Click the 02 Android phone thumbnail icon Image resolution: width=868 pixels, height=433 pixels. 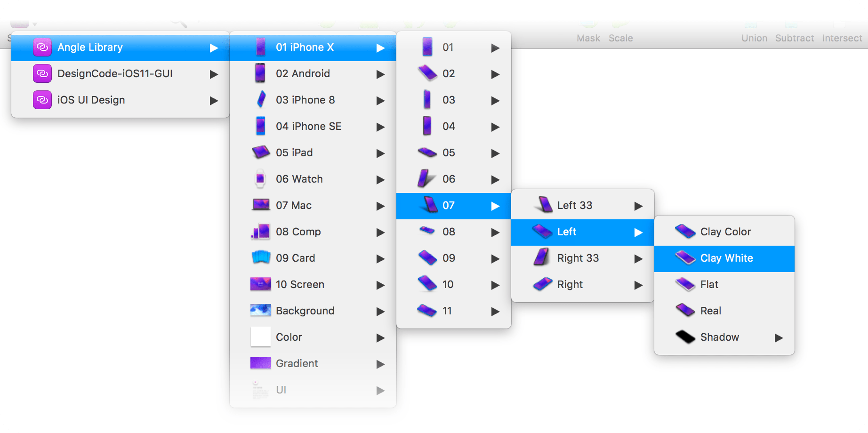(260, 73)
